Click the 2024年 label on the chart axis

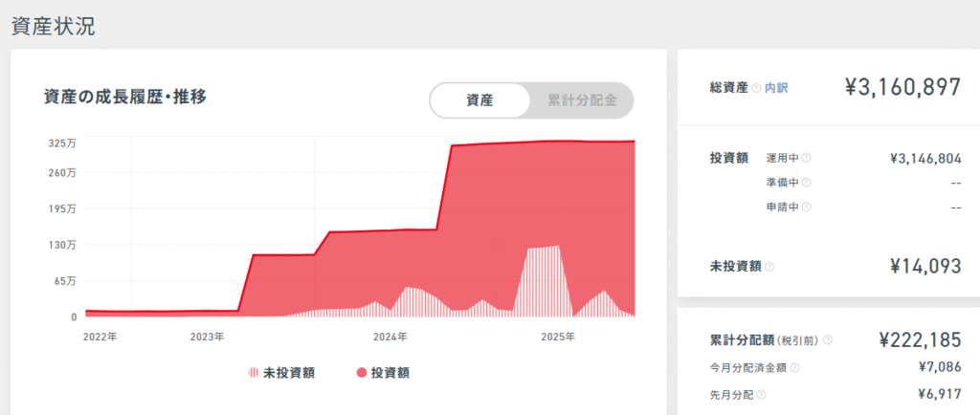[x=390, y=337]
